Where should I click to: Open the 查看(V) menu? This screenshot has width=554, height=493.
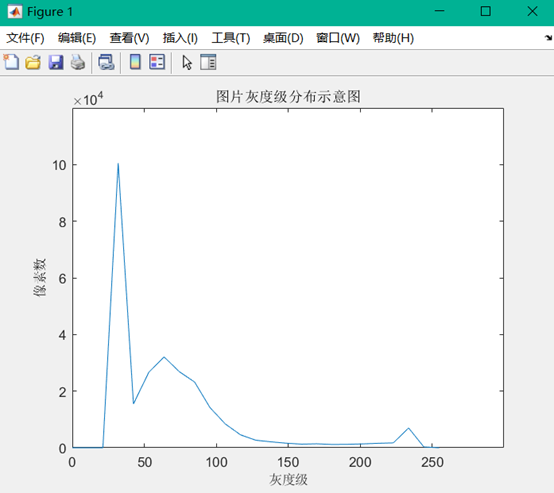click(129, 38)
